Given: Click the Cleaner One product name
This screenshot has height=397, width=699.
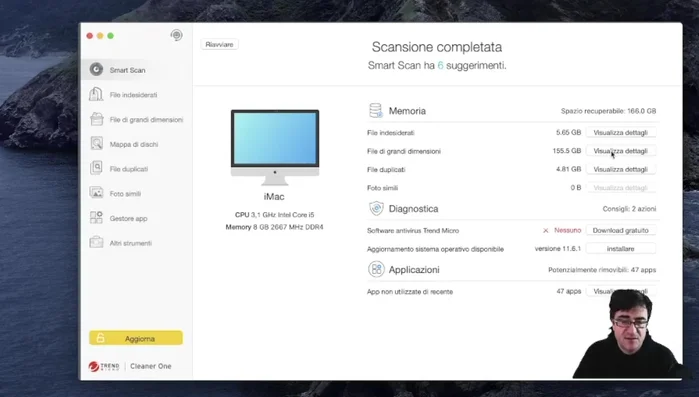Looking at the screenshot, I should [x=151, y=366].
